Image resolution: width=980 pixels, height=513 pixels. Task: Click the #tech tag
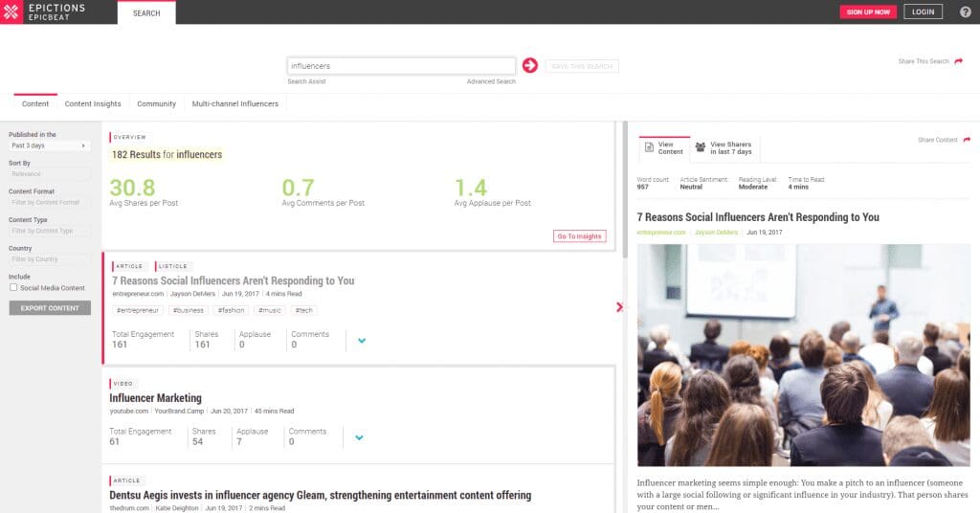click(x=303, y=310)
